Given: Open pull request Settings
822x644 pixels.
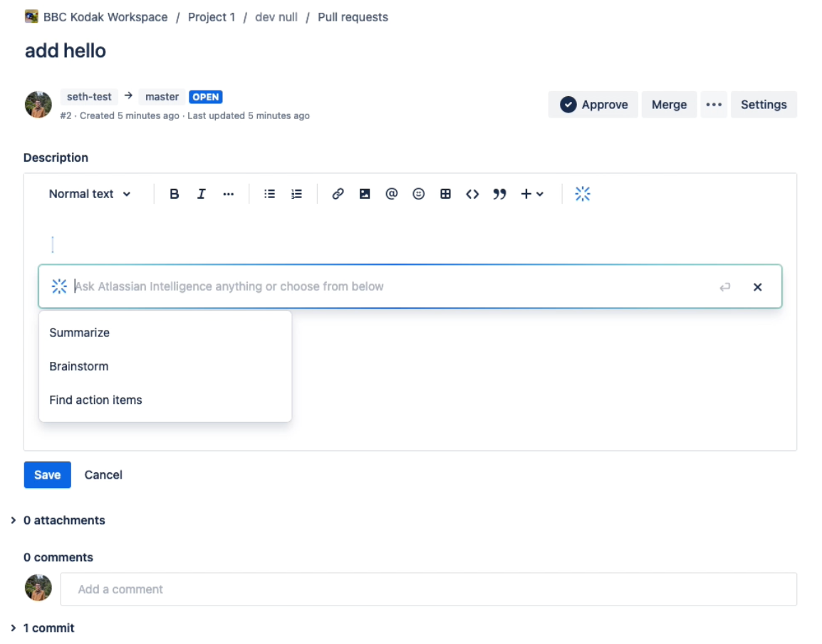Looking at the screenshot, I should click(x=764, y=104).
